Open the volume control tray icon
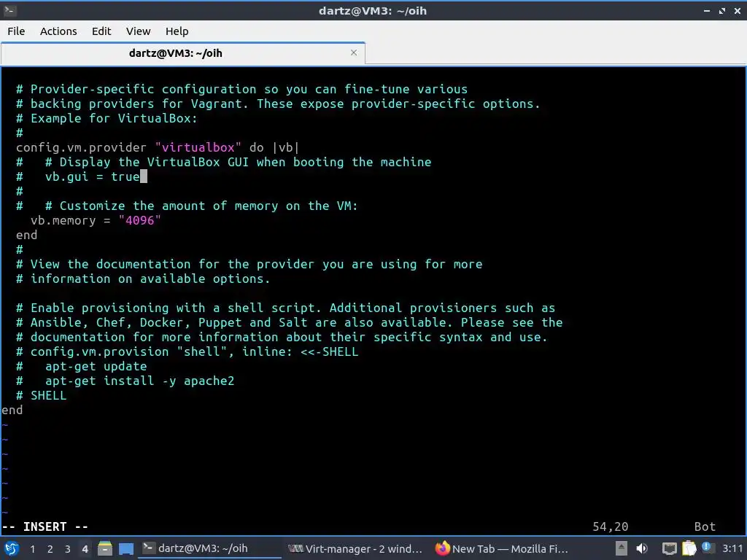Image resolution: width=747 pixels, height=560 pixels. coord(642,549)
